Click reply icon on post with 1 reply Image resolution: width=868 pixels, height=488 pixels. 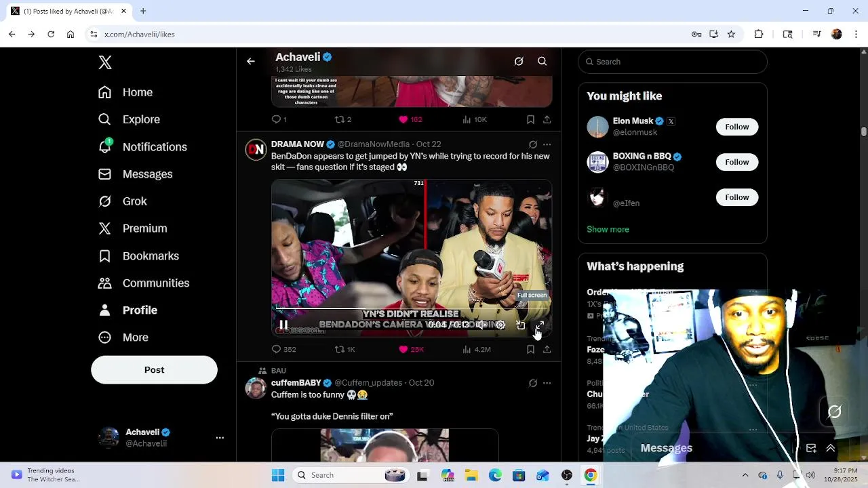pyautogui.click(x=279, y=119)
